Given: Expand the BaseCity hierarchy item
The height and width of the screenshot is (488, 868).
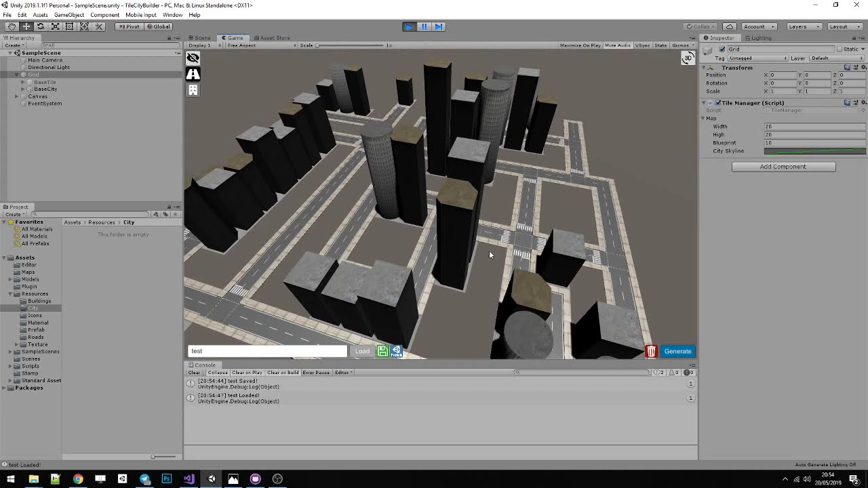Looking at the screenshot, I should click(x=23, y=89).
